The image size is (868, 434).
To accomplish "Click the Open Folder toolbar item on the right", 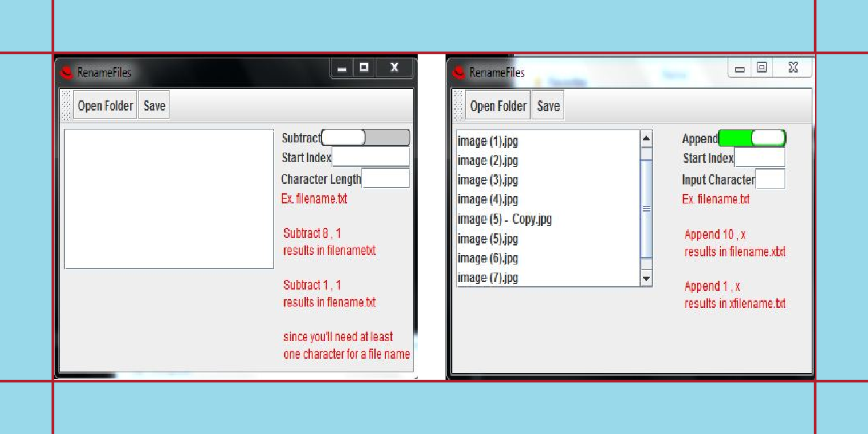I will point(497,105).
